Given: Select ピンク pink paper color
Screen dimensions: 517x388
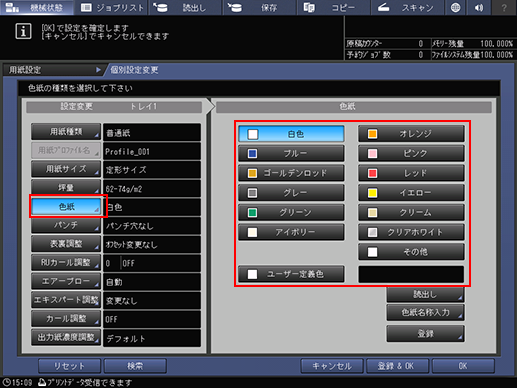Looking at the screenshot, I should pyautogui.click(x=411, y=153).
